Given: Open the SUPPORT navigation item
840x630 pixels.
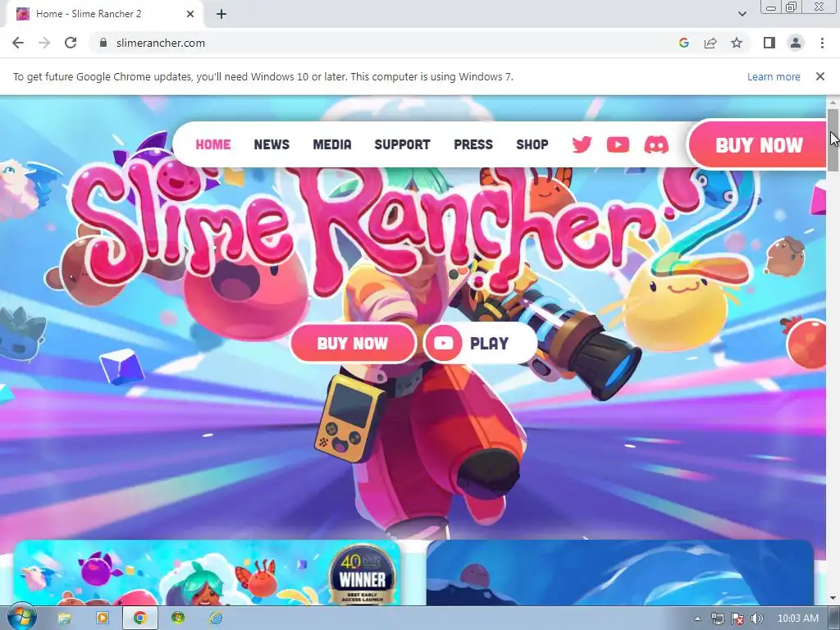Looking at the screenshot, I should (402, 144).
